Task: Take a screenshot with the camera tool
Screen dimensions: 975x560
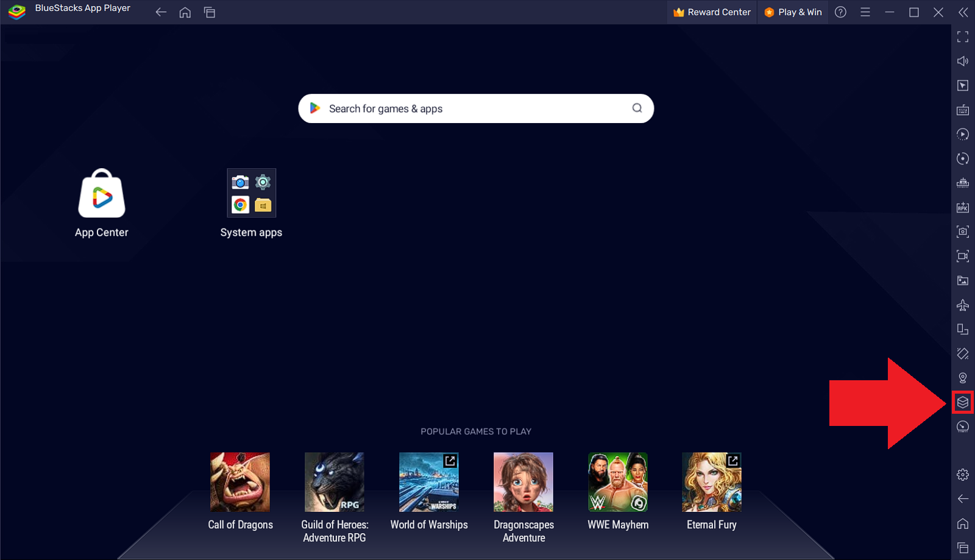Action: 963,232
